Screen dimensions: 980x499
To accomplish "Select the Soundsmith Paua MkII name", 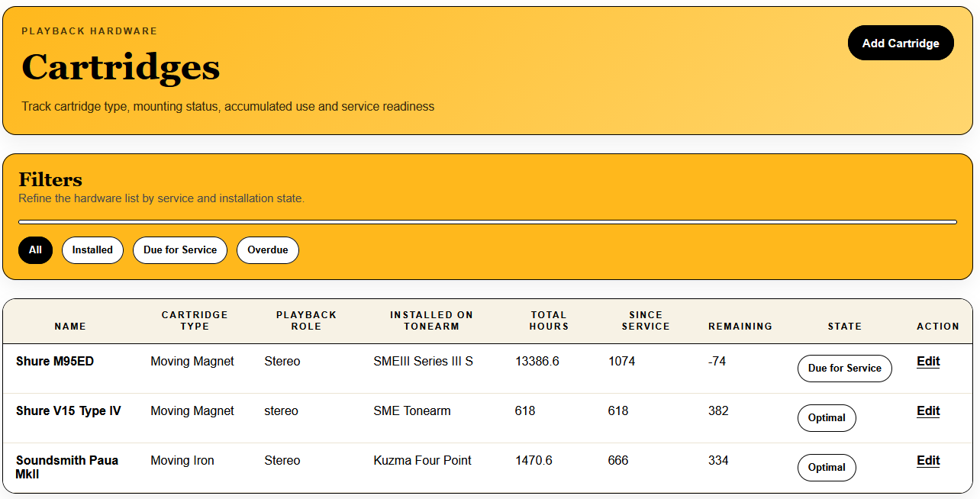I will pos(67,467).
